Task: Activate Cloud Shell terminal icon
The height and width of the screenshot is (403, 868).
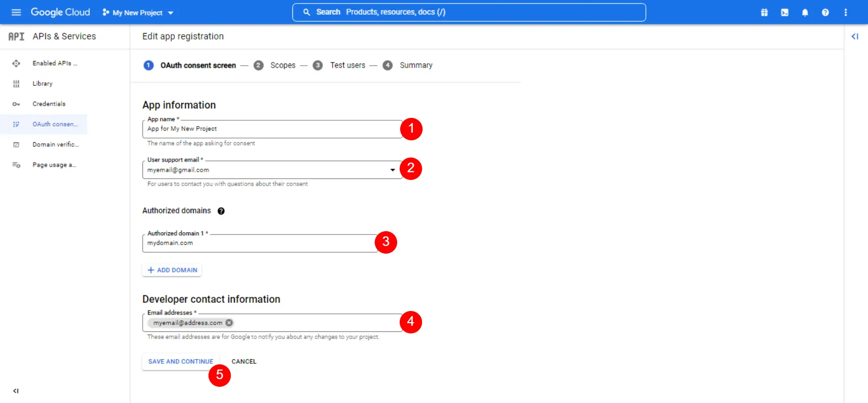Action: 785,13
